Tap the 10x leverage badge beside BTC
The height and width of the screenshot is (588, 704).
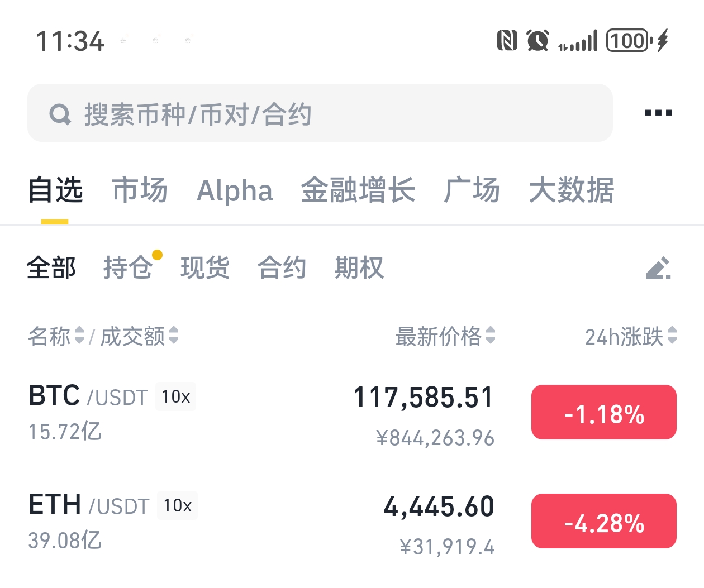pos(175,397)
